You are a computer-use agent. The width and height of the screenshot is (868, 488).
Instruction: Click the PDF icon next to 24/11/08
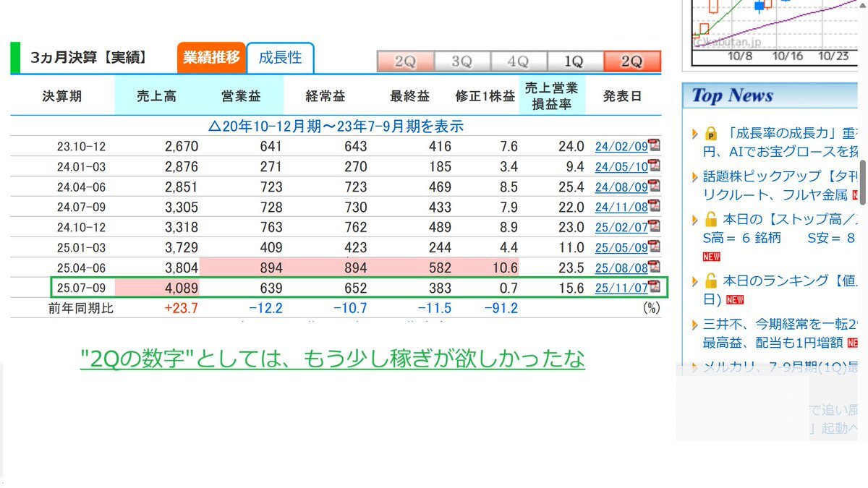pos(654,206)
